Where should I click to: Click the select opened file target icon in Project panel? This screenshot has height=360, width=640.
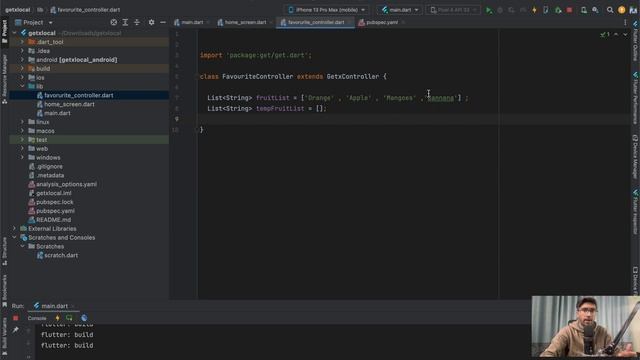(114, 22)
